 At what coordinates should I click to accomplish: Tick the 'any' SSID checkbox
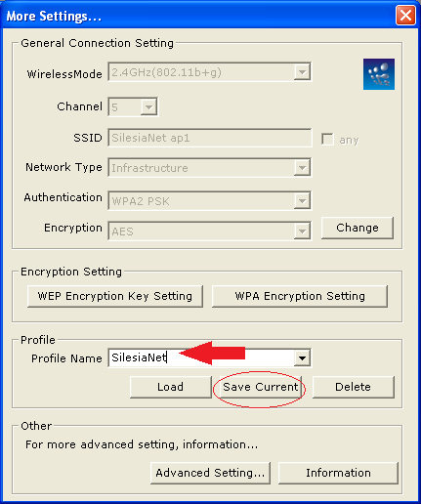pos(327,139)
